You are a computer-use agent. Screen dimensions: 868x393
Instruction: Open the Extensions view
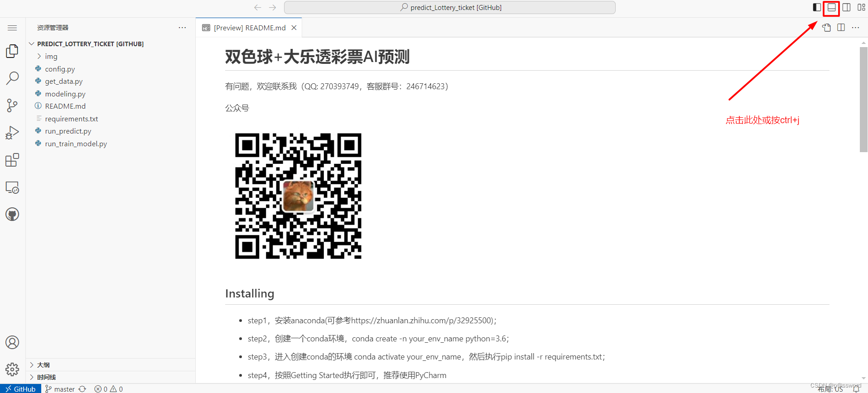coord(12,160)
